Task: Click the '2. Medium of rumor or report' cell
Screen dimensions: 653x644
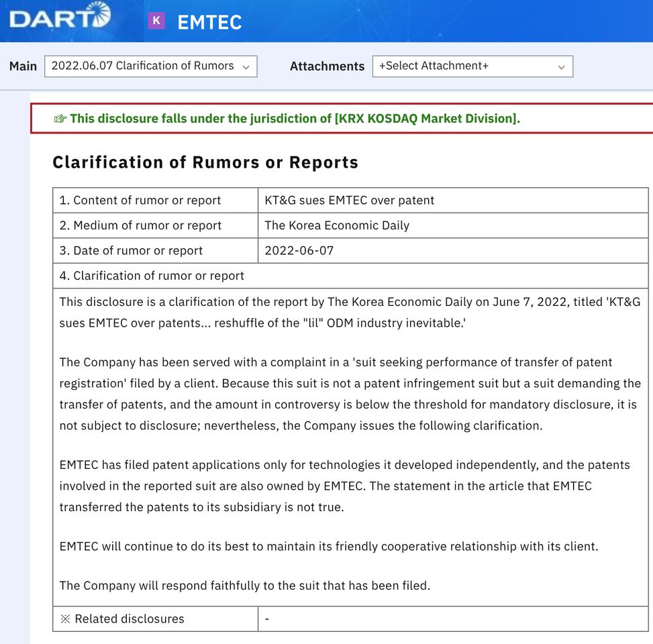Action: coord(155,225)
